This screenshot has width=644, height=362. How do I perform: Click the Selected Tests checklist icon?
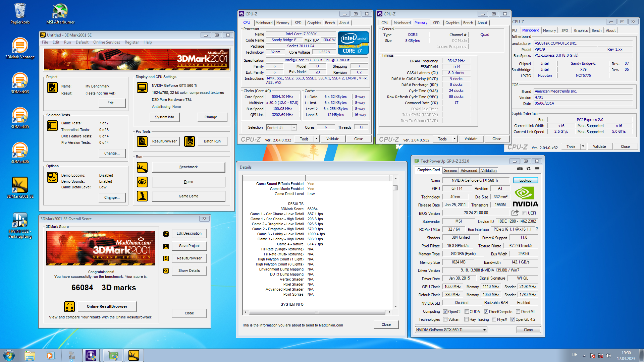52,126
